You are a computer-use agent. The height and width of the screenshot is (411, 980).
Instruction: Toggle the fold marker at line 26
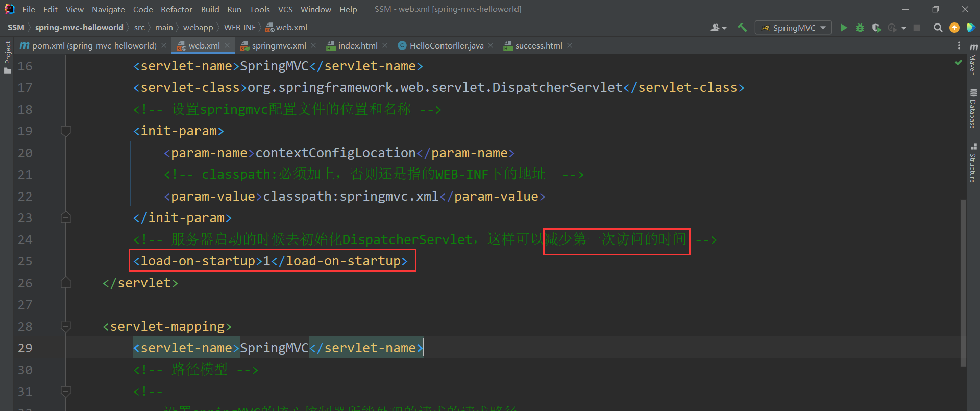click(x=65, y=283)
